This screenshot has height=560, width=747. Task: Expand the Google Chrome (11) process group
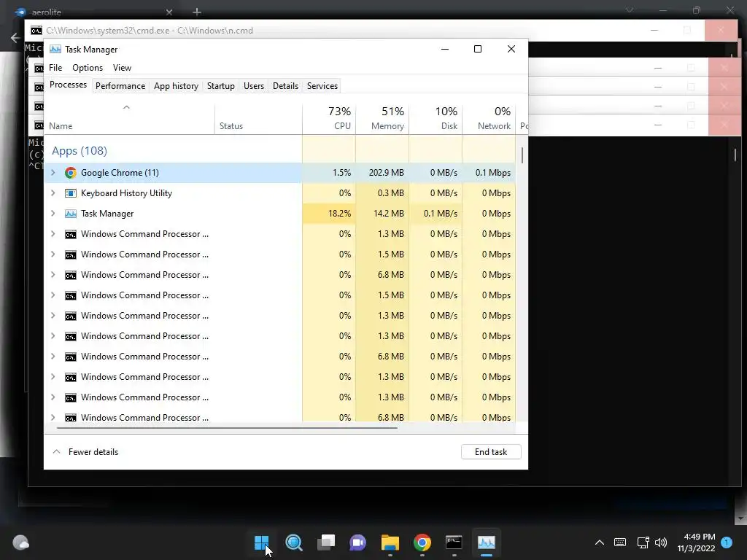tap(53, 173)
